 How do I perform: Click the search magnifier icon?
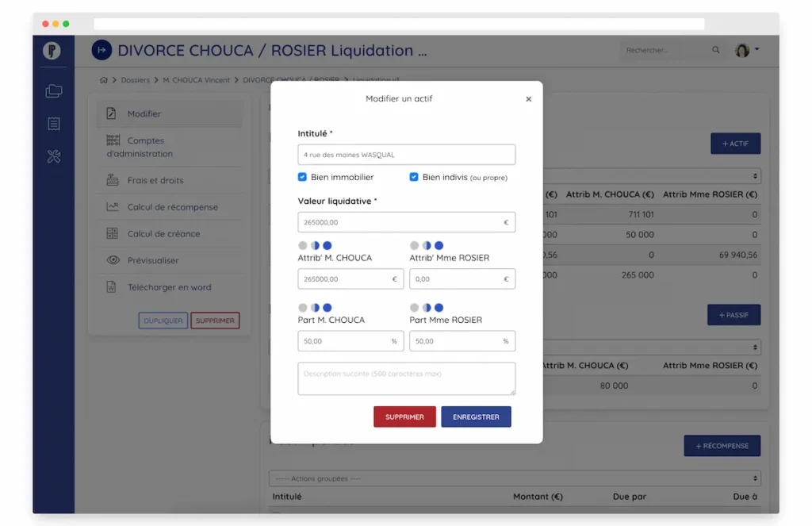click(x=716, y=50)
